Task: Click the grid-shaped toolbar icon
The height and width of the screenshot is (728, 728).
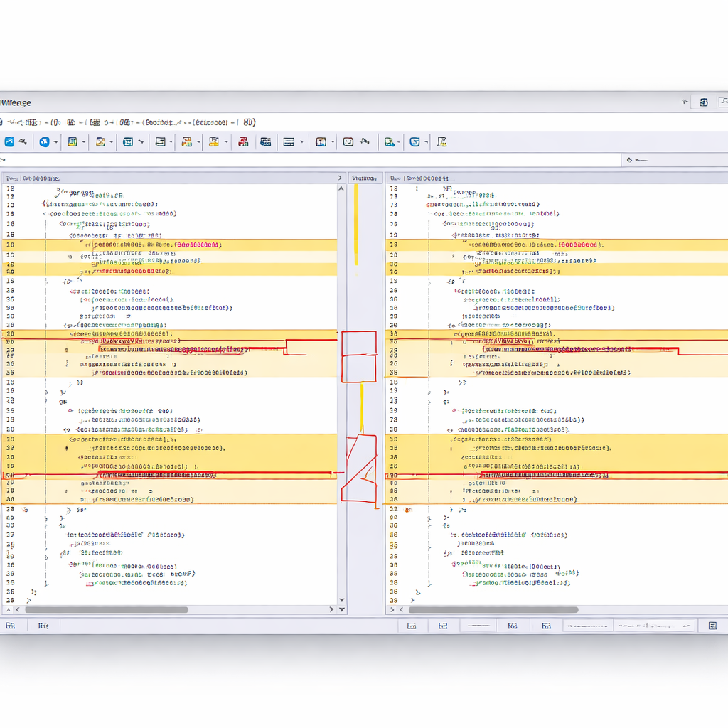Action: coord(265,142)
